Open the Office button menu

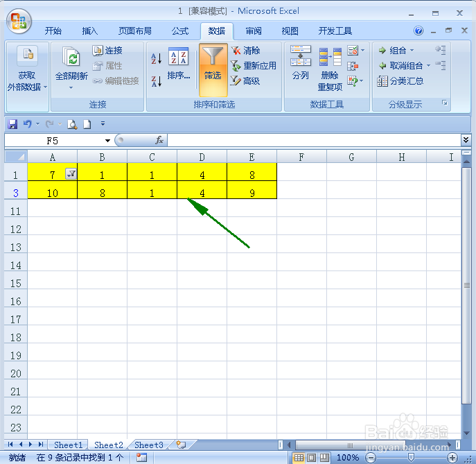pyautogui.click(x=19, y=21)
